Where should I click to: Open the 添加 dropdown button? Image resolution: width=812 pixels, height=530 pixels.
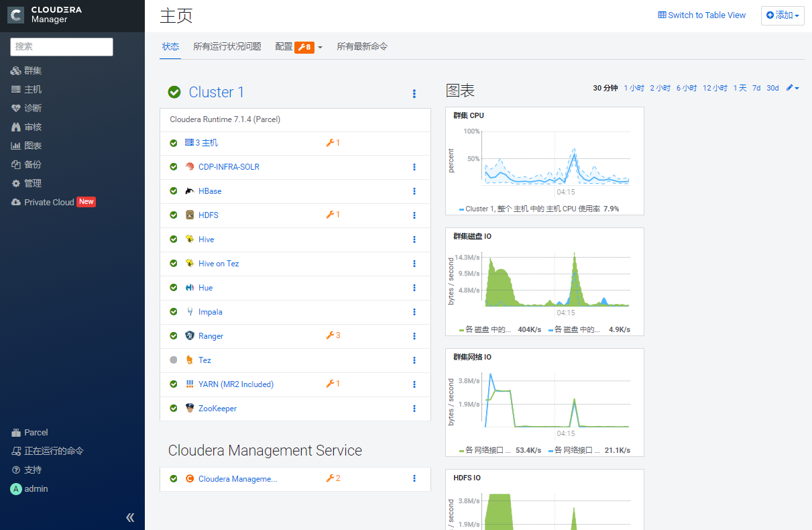click(782, 15)
